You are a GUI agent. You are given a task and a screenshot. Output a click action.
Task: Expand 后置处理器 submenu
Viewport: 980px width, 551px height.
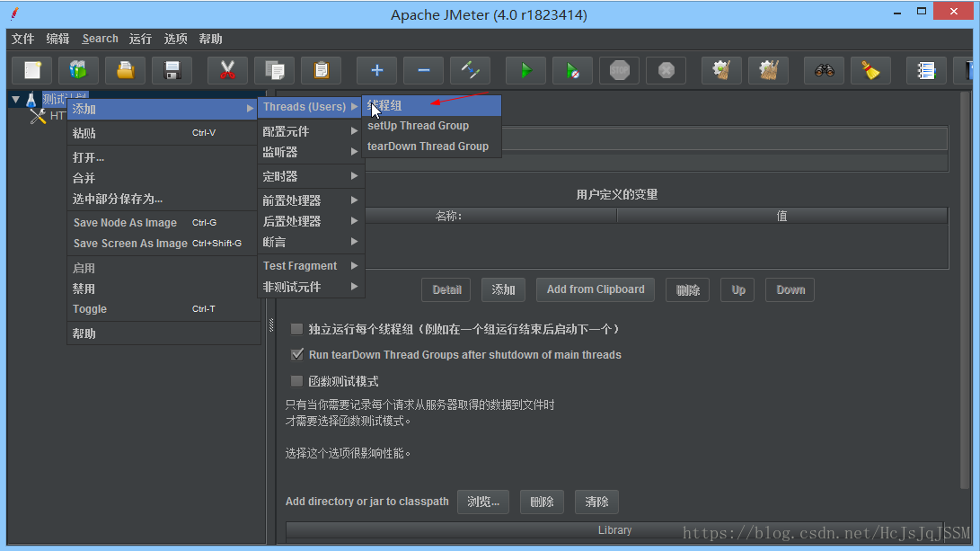(x=311, y=221)
